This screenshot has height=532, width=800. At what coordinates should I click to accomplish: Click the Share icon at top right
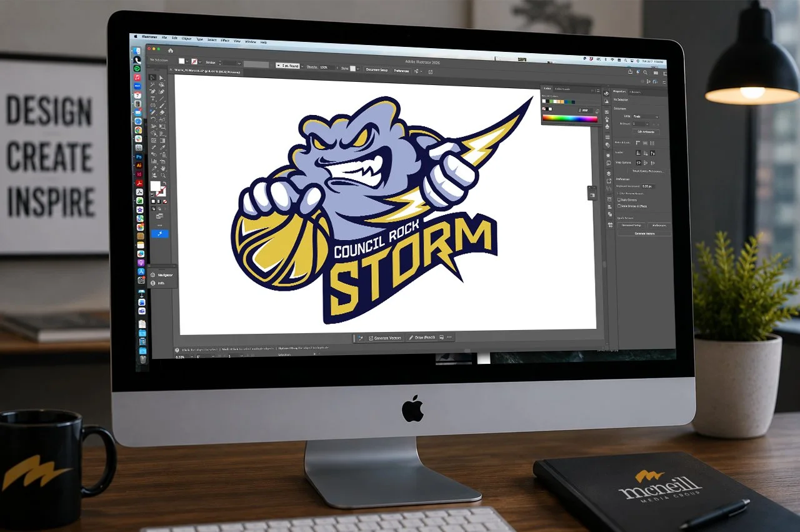pyautogui.click(x=630, y=72)
